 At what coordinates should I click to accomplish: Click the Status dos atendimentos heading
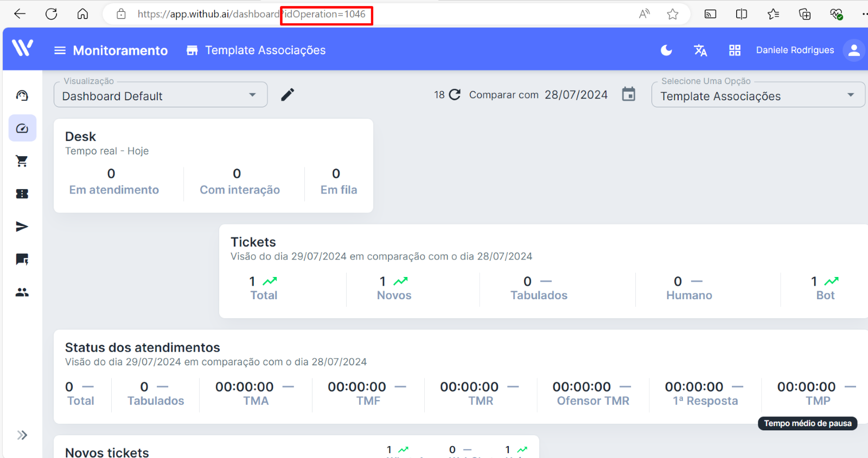(x=143, y=347)
